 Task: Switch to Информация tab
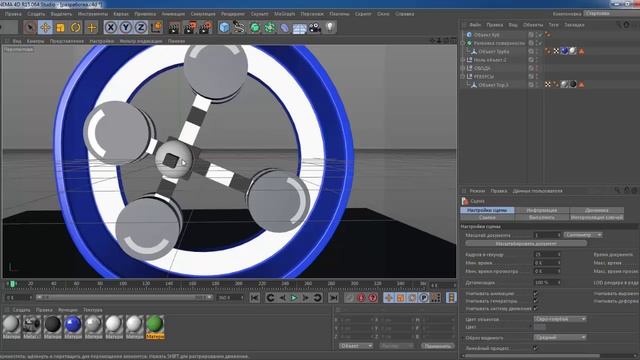point(542,210)
